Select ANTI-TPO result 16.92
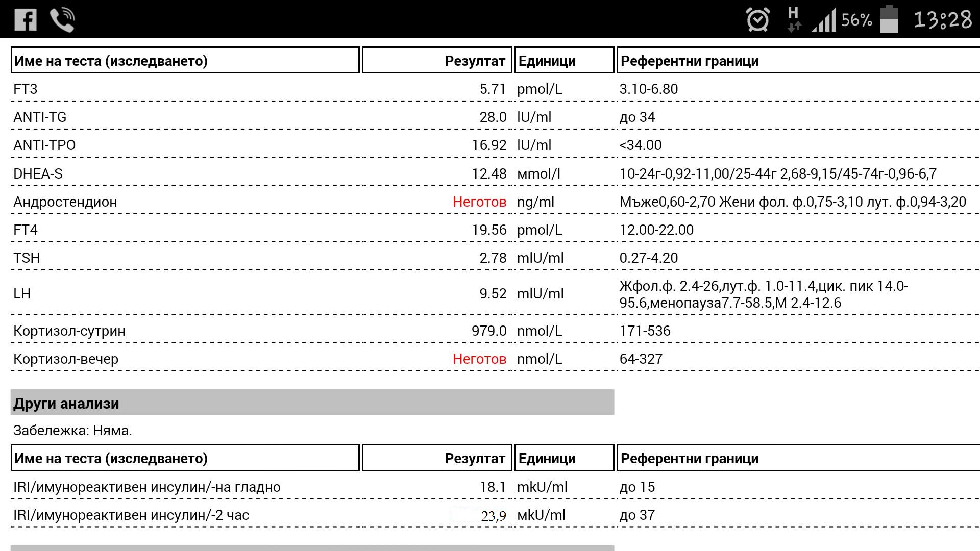980x551 pixels. tap(489, 145)
